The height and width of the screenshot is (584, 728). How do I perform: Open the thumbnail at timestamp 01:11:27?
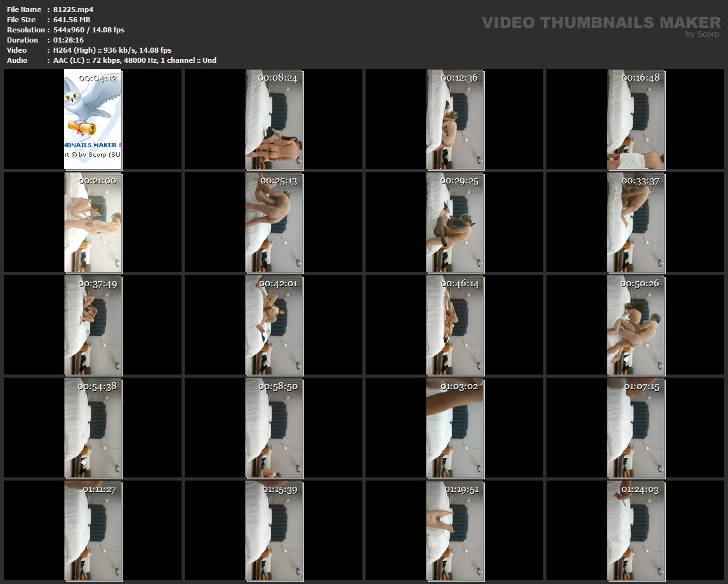point(93,530)
